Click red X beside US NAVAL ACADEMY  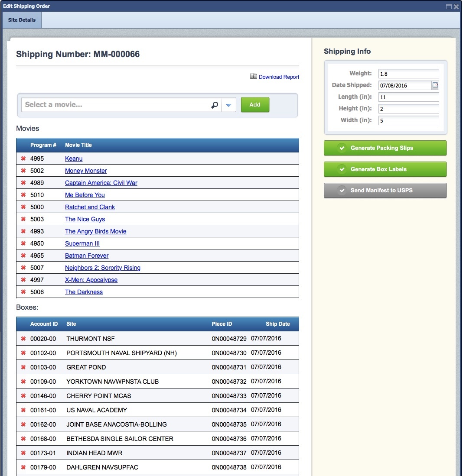tap(23, 410)
